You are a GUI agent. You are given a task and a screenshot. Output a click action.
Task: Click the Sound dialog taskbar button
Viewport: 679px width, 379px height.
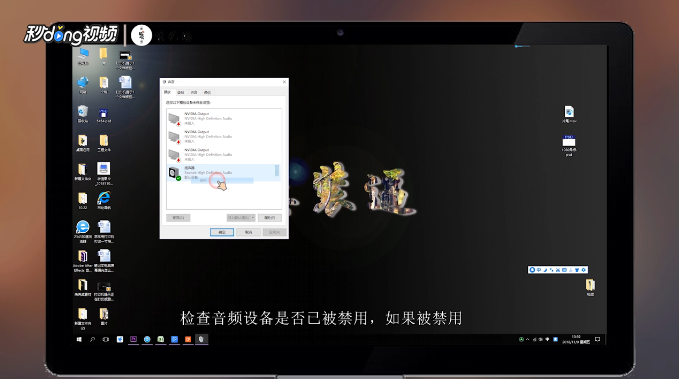201,340
